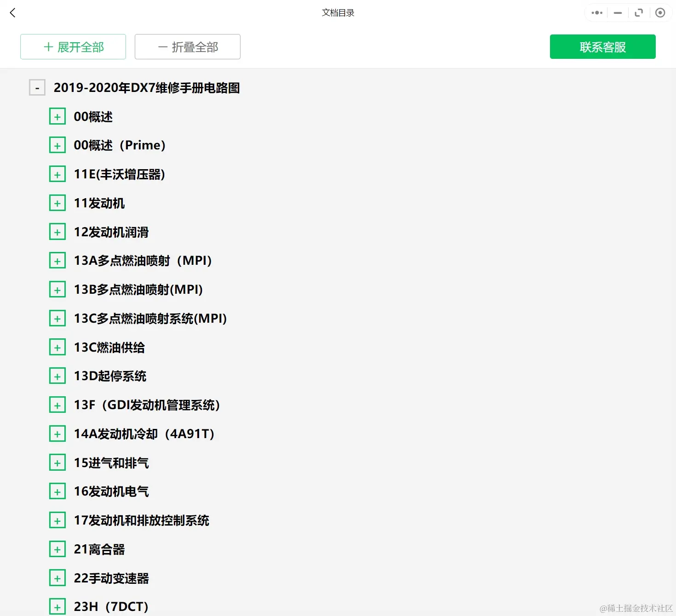Select the 16发动机电气 tree item text
Viewport: 676px width, 616px height.
click(111, 491)
